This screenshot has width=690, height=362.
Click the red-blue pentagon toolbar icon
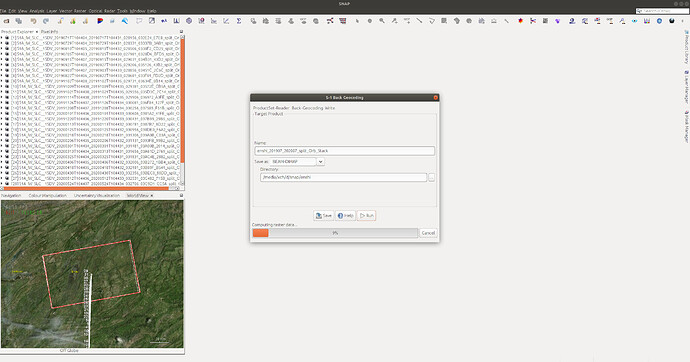click(521, 21)
